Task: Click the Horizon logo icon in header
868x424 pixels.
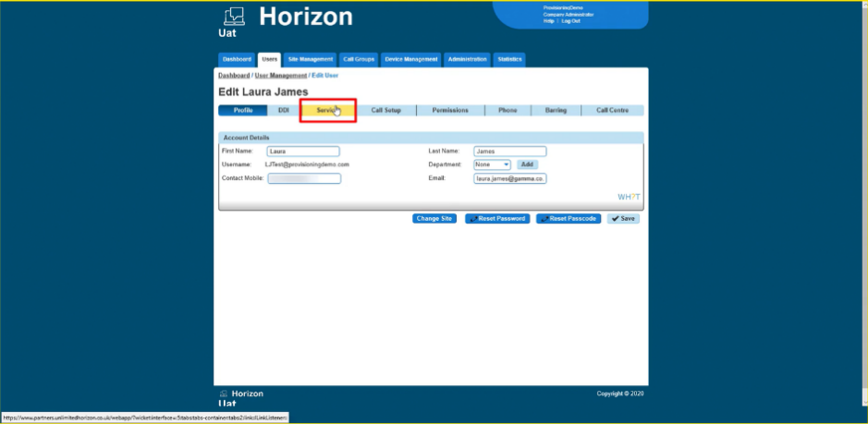Action: (234, 17)
